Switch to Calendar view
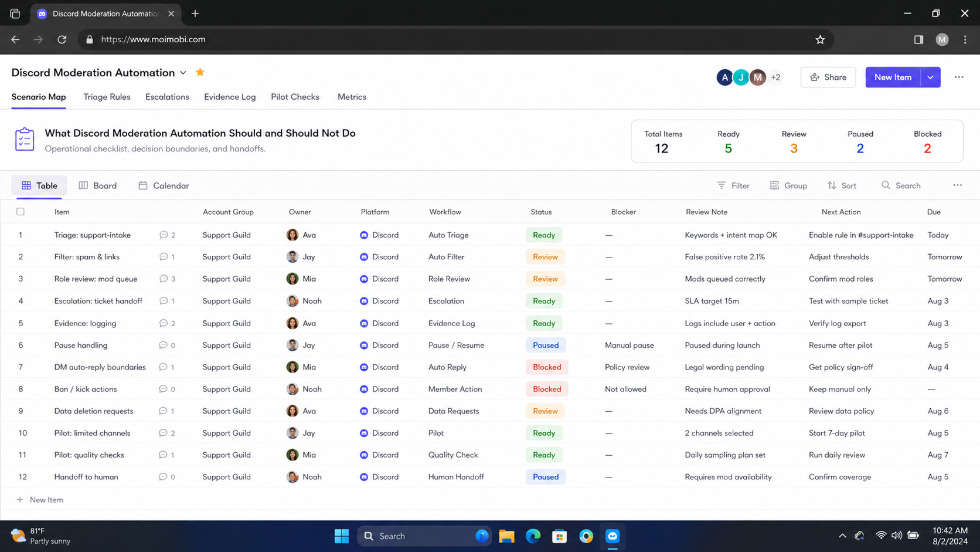Screen dimensions: 980x552 tap(164, 185)
